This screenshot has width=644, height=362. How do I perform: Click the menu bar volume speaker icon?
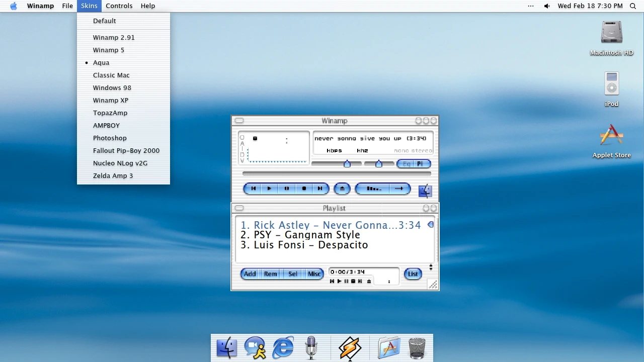[x=547, y=6]
